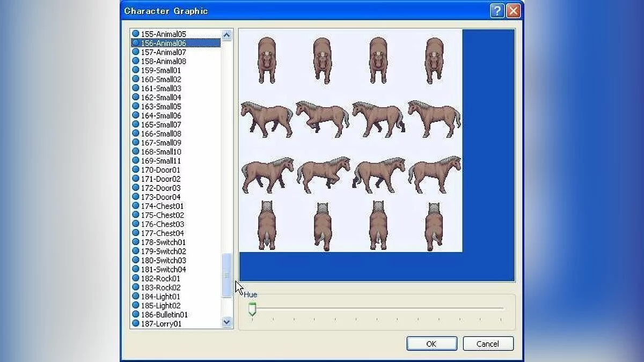This screenshot has height=362, width=644.
Task: Choose 171-Door02 graphic
Action: click(176, 179)
